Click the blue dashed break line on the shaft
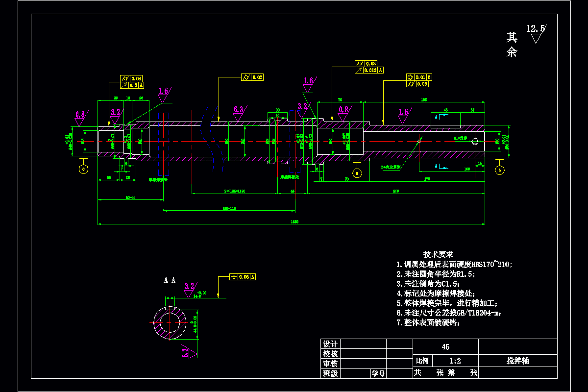This screenshot has width=588, height=392. point(213,138)
